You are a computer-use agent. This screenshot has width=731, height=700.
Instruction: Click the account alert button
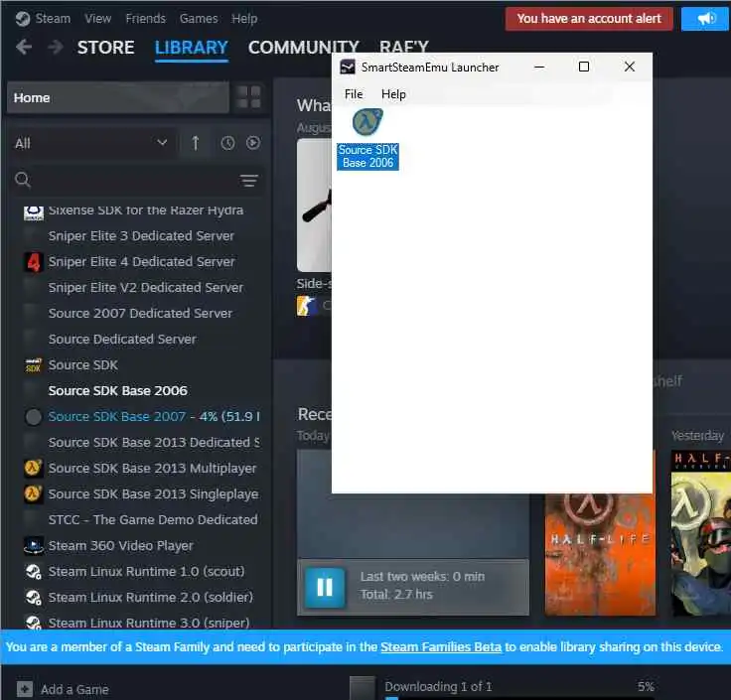click(x=589, y=19)
